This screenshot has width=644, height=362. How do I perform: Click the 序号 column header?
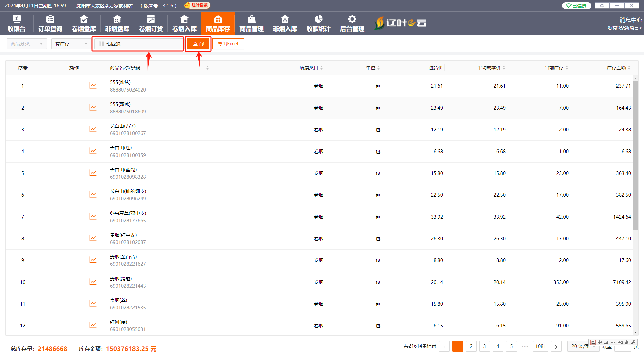pos(23,68)
